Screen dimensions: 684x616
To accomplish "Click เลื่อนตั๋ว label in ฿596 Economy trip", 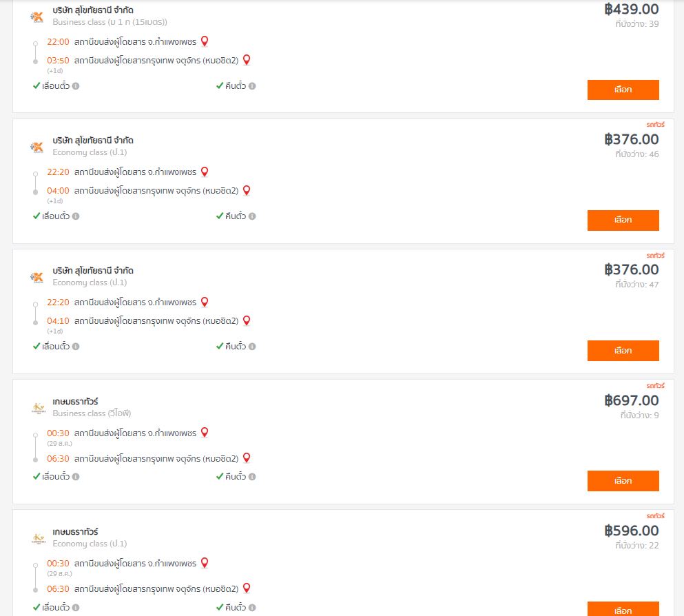I will point(55,607).
